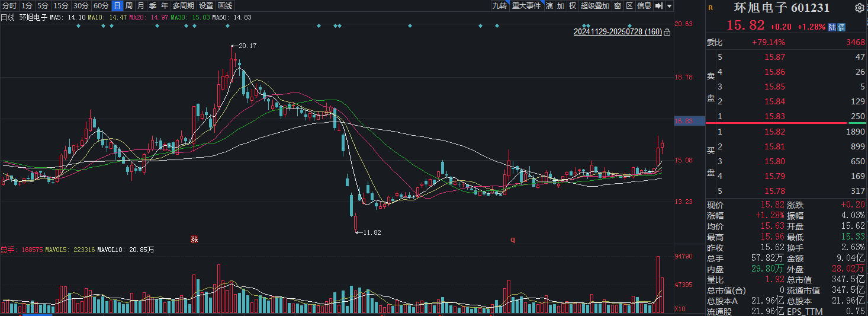Click the 画线 drawing tool button
The height and width of the screenshot is (316, 868).
(225, 6)
